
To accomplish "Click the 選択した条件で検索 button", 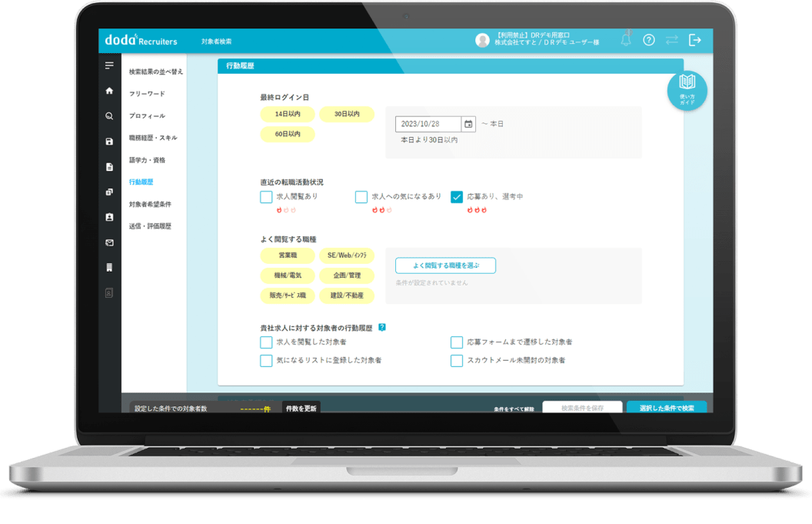I will 666,408.
